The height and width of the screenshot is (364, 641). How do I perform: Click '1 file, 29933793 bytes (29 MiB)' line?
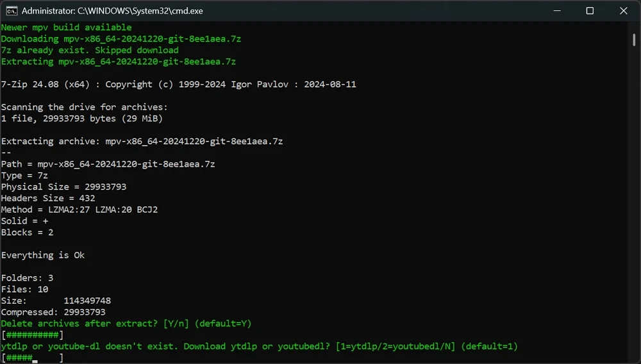tap(82, 119)
